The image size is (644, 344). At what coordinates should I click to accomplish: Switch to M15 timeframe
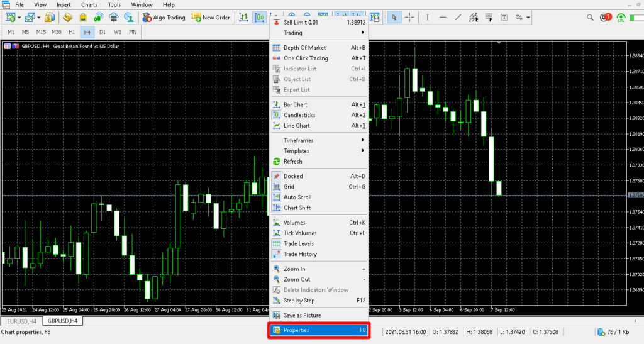41,32
